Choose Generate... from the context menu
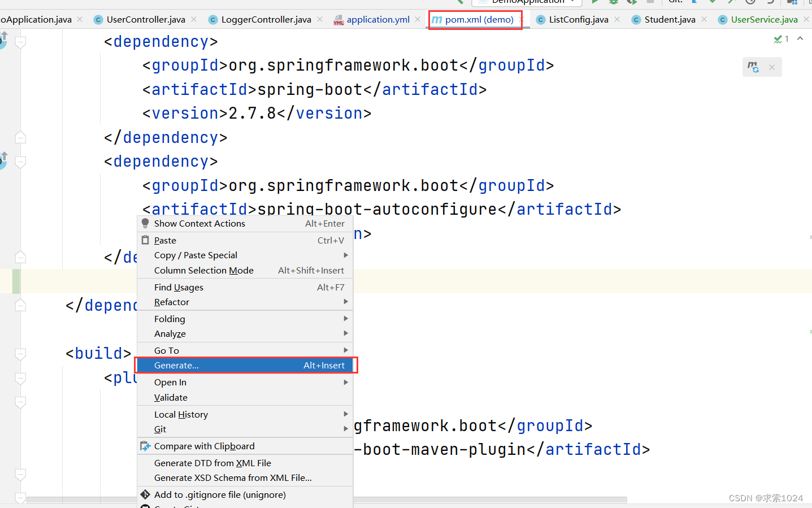The height and width of the screenshot is (508, 812). coord(245,366)
